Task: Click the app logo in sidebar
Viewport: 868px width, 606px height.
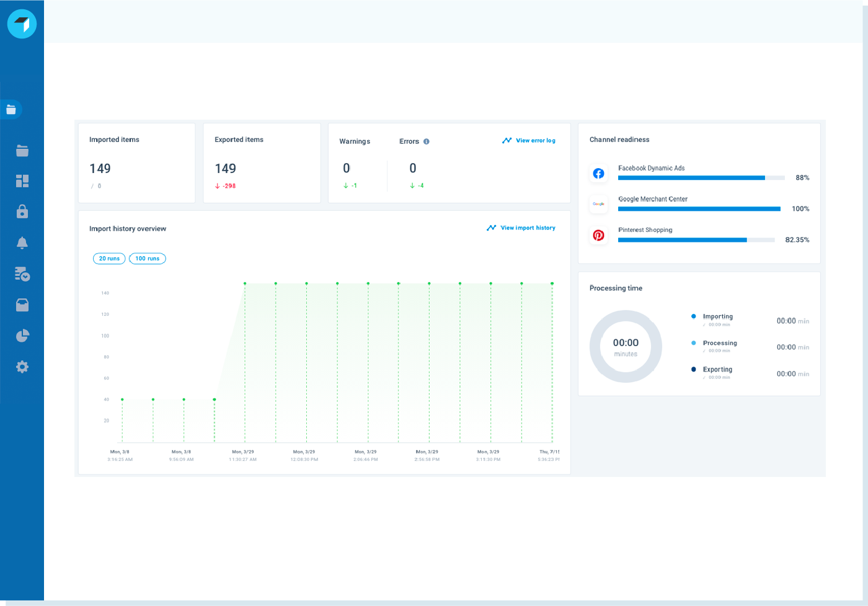Action: tap(22, 24)
